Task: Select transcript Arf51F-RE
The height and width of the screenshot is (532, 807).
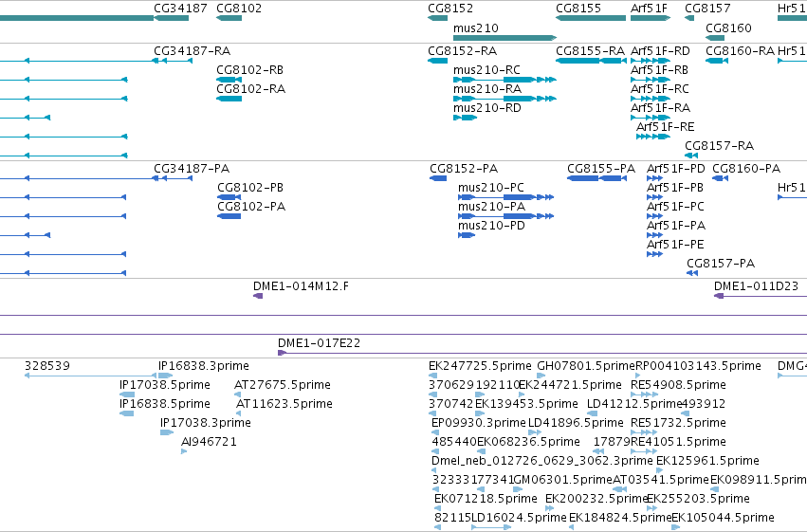Action: point(665,127)
